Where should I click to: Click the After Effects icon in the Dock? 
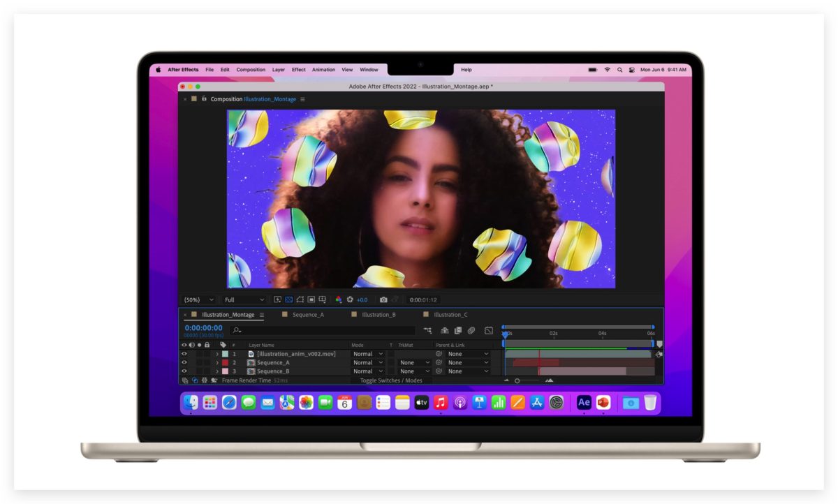pos(585,403)
